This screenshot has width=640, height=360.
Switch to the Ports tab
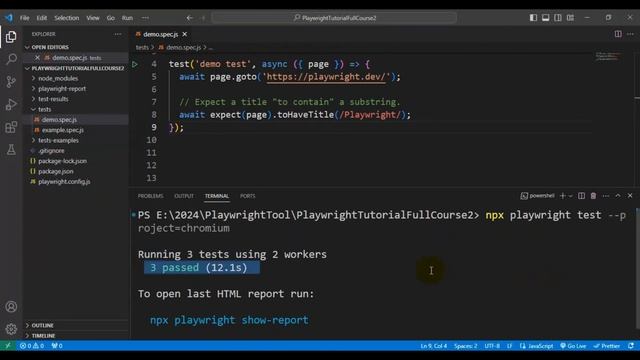click(x=247, y=196)
